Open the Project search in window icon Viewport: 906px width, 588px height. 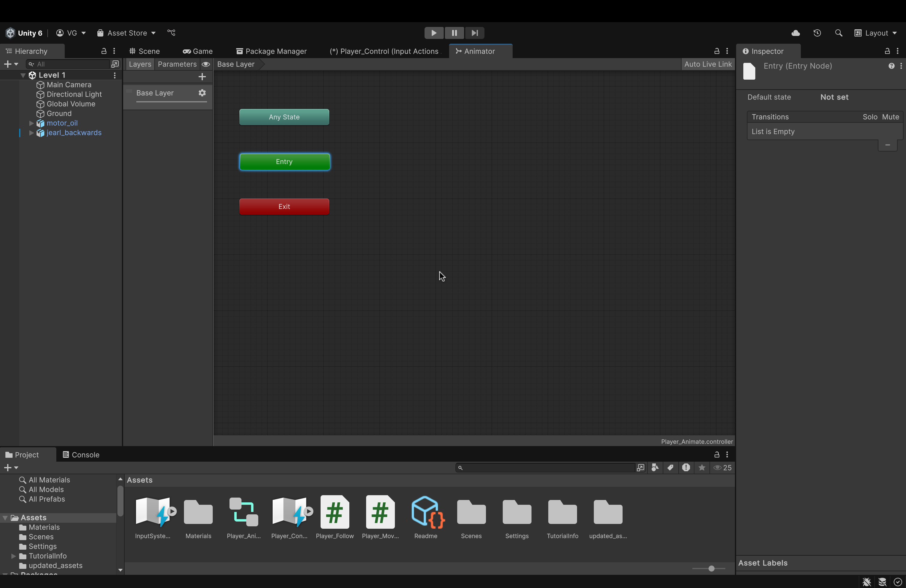(641, 468)
